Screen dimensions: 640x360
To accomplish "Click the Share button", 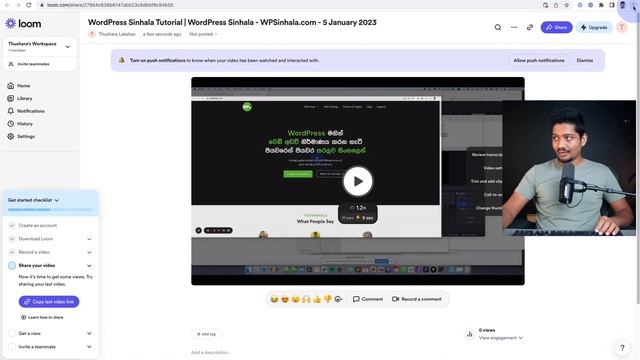I will (x=556, y=27).
